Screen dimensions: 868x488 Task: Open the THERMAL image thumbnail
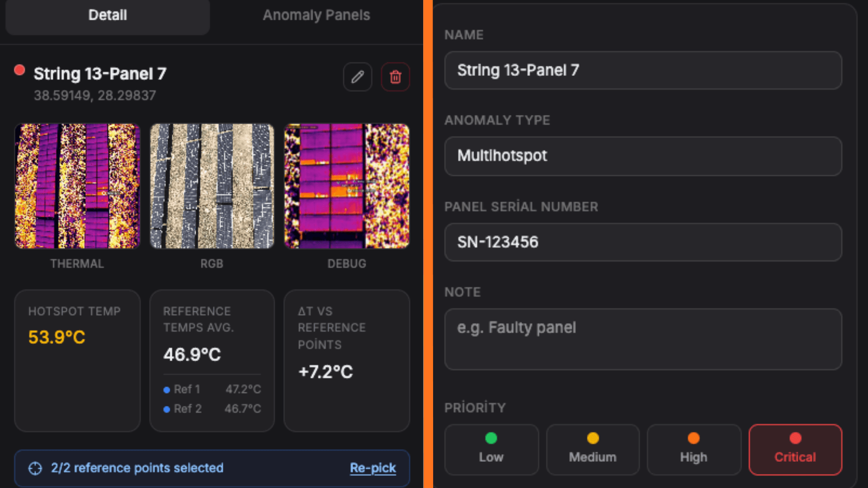(x=77, y=186)
